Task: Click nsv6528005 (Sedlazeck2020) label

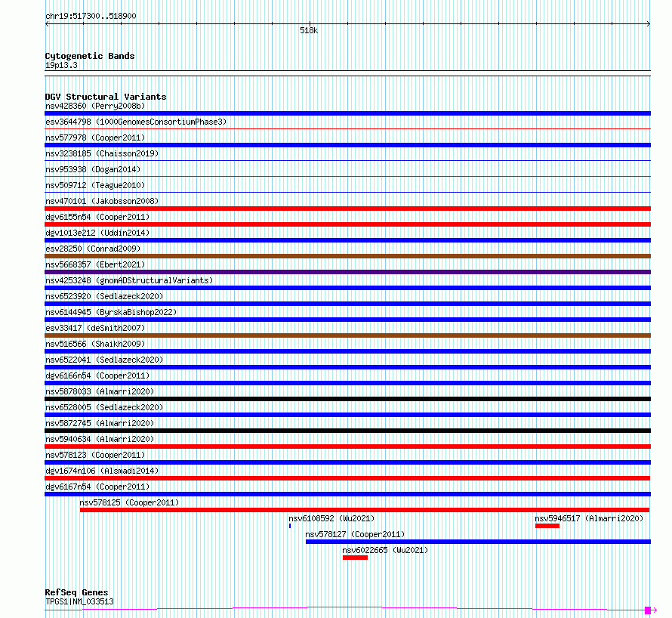Action: [104, 407]
